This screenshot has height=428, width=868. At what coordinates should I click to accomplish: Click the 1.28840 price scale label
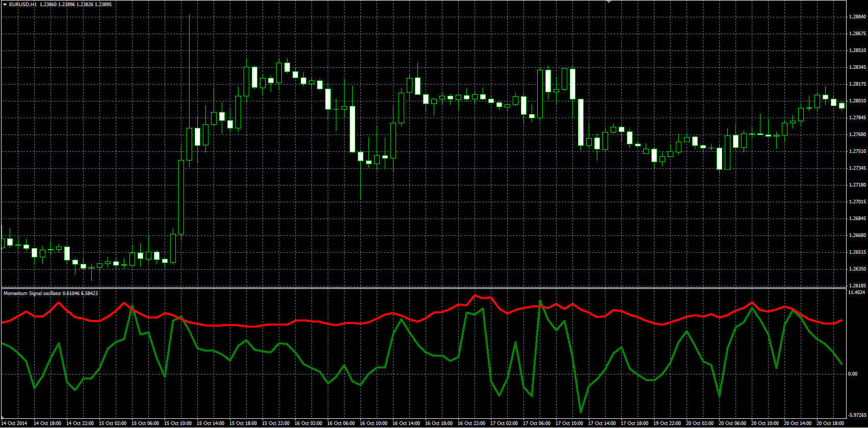point(857,17)
